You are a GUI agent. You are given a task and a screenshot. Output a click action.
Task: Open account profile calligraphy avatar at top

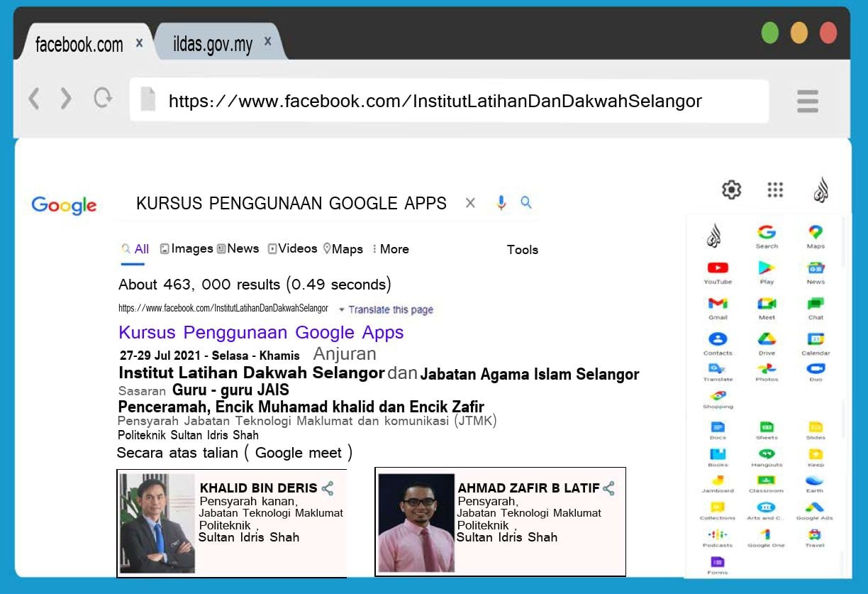tap(820, 190)
